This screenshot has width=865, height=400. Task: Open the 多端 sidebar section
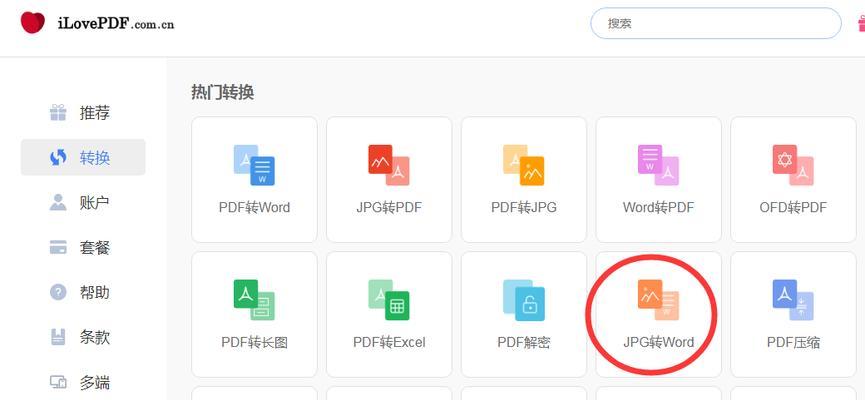[x=95, y=382]
